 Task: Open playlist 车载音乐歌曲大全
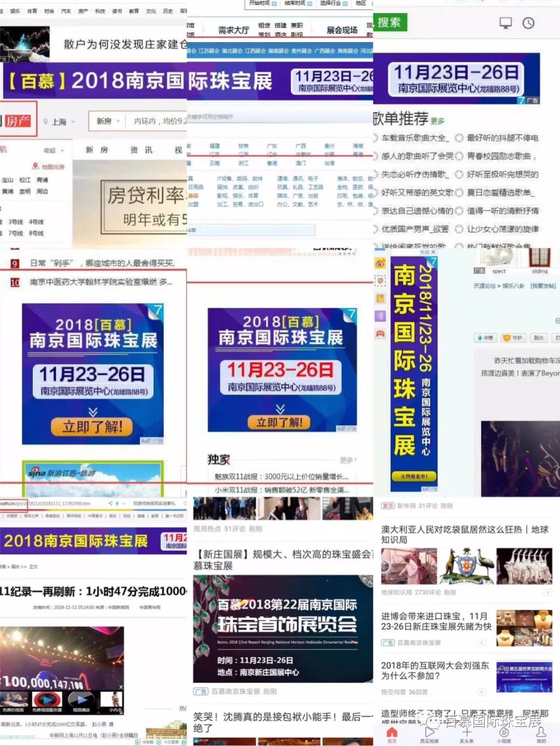pos(414,138)
